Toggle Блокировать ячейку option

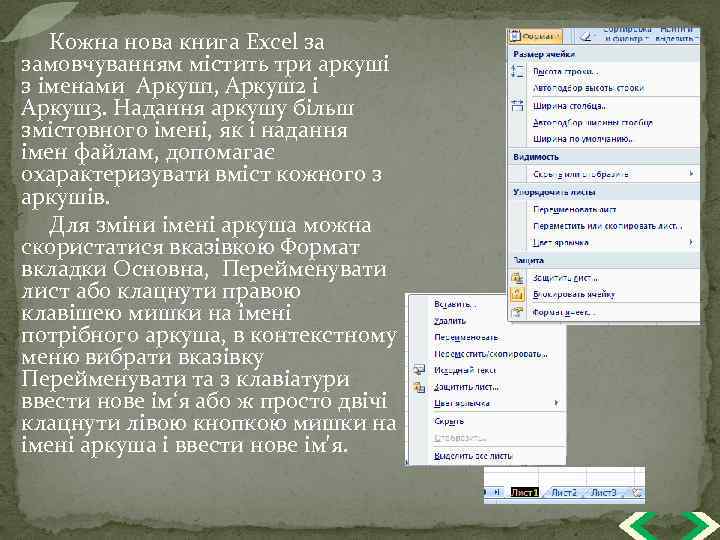click(x=574, y=294)
